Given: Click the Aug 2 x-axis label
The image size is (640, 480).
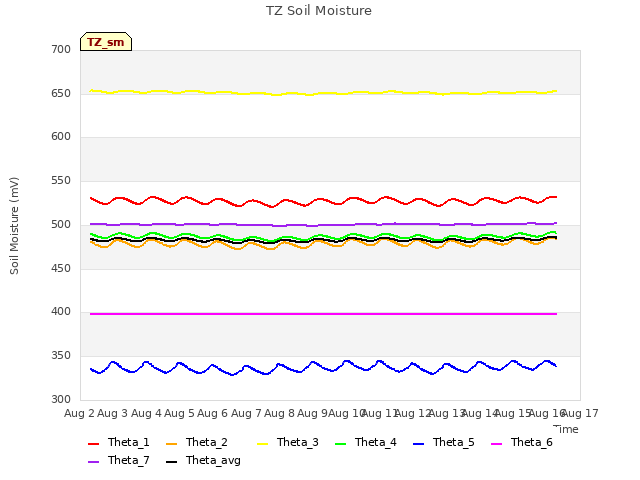Looking at the screenshot, I should [79, 413].
